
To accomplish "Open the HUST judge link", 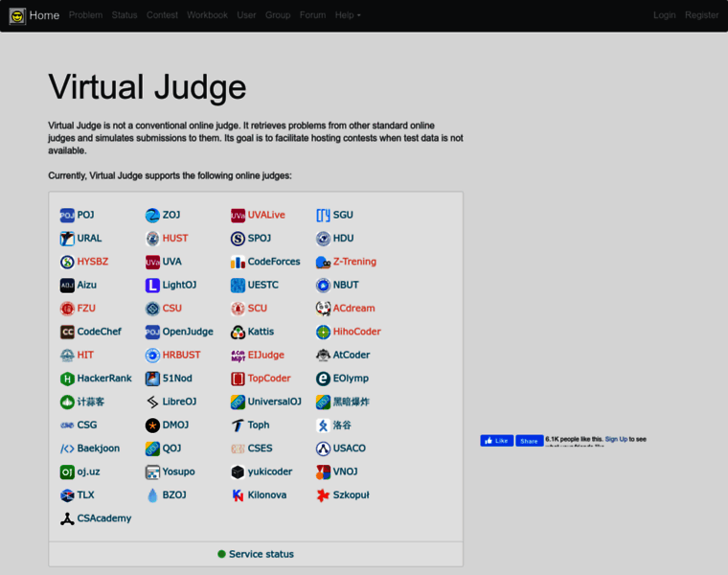I will coord(175,239).
